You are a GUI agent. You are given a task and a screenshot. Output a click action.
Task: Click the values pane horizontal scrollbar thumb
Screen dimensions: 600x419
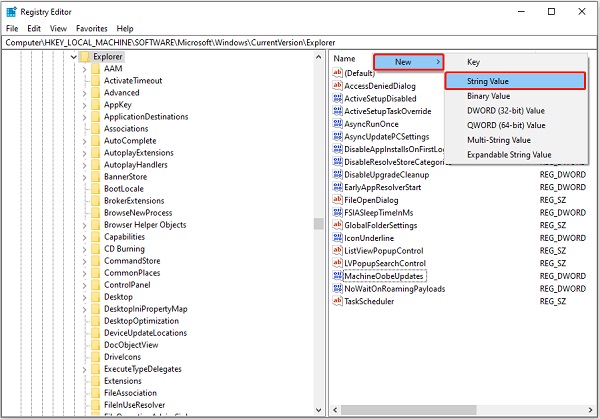[x=408, y=410]
